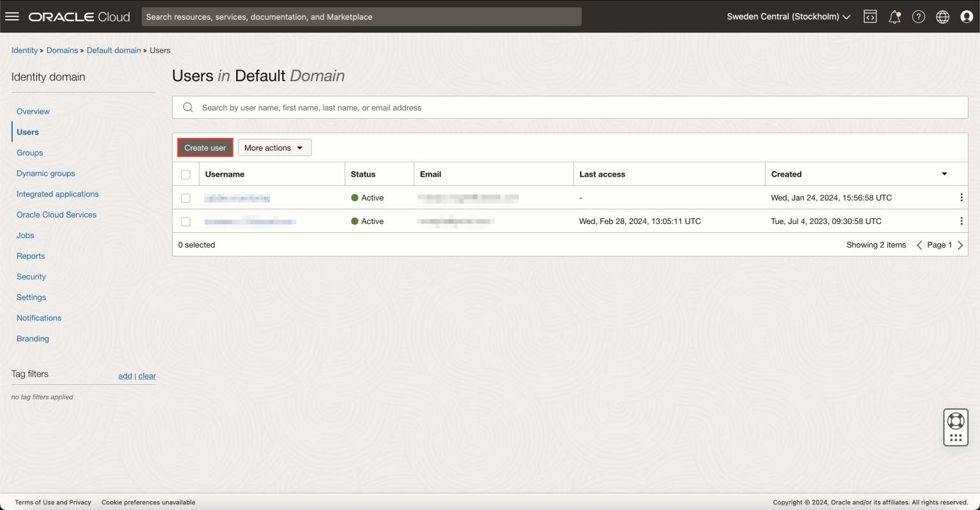Image resolution: width=980 pixels, height=510 pixels.
Task: Open the Security section in the sidebar
Action: (31, 276)
